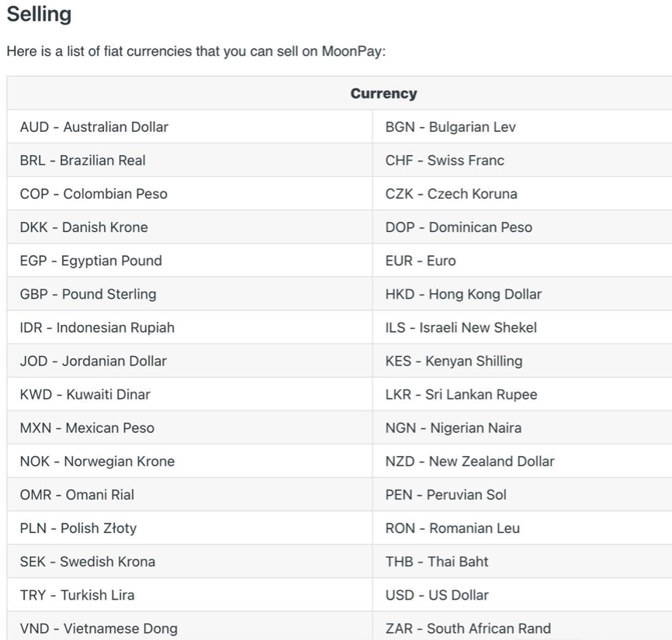Click the EUR - Euro cell

pos(421,261)
